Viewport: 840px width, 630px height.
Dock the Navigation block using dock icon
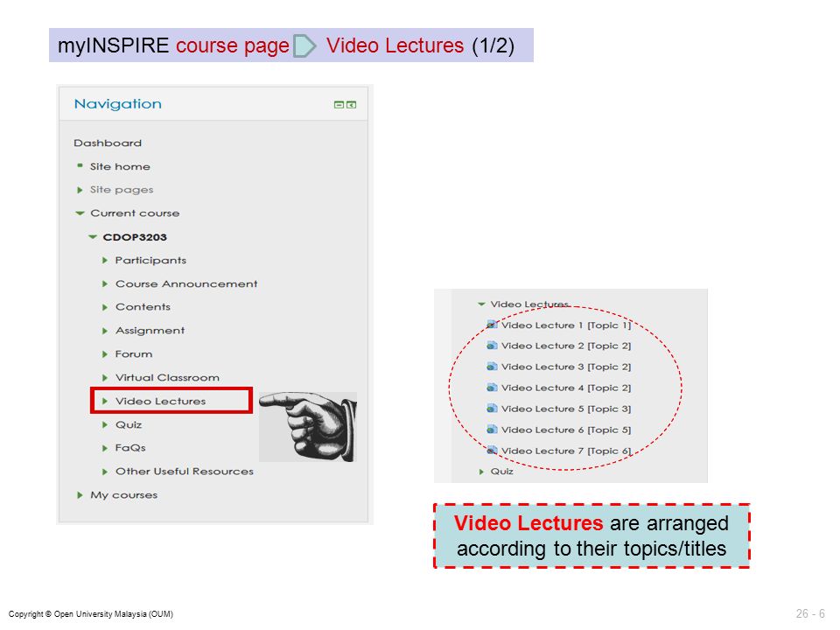(352, 104)
